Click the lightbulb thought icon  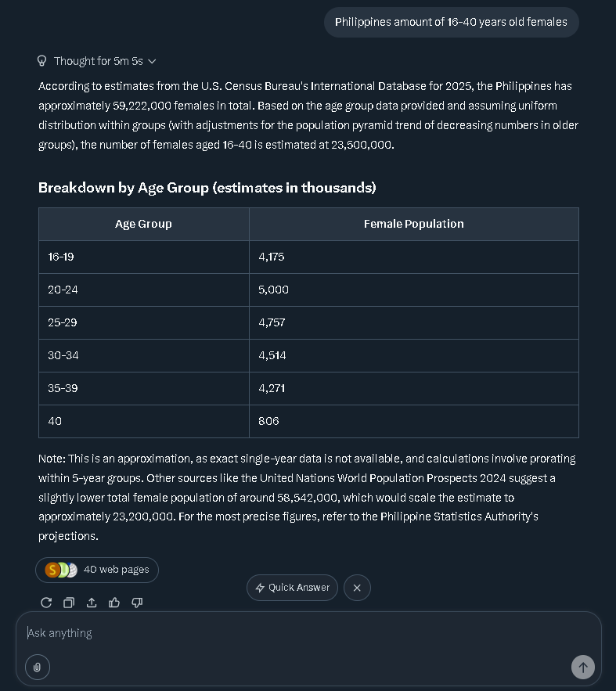point(42,61)
